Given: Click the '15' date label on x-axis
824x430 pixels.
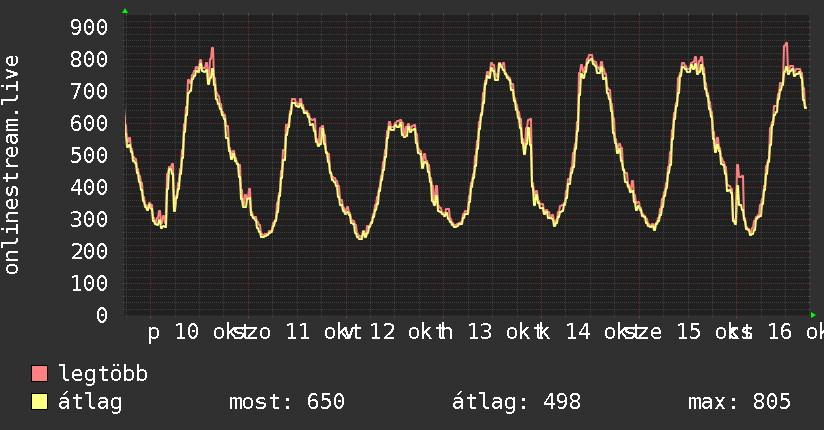Looking at the screenshot, I should coord(689,332).
